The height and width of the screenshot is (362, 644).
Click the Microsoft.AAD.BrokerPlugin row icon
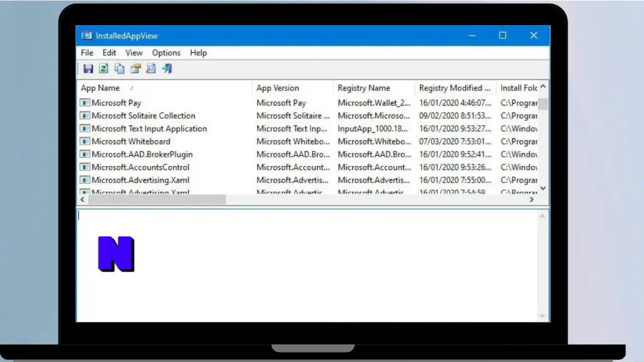point(85,155)
